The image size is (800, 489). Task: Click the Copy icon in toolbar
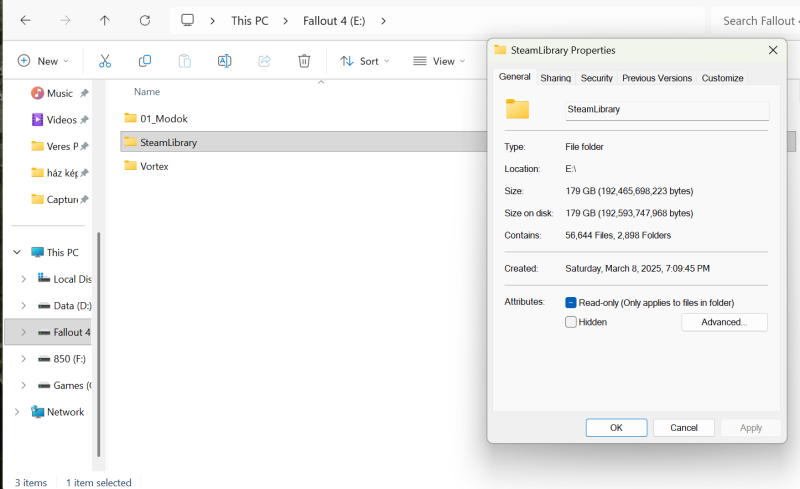[144, 61]
